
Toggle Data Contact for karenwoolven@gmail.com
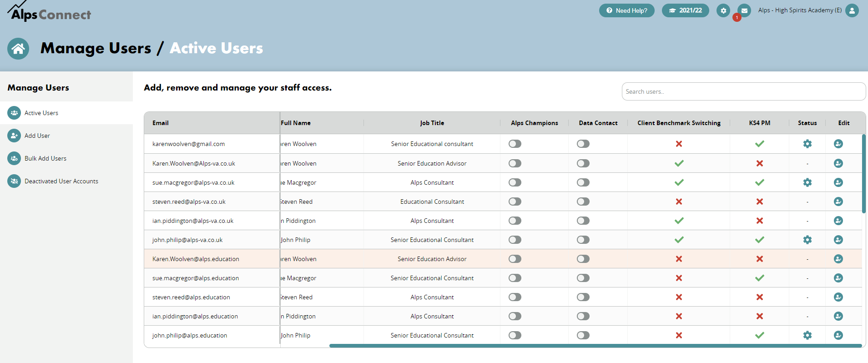(x=583, y=144)
